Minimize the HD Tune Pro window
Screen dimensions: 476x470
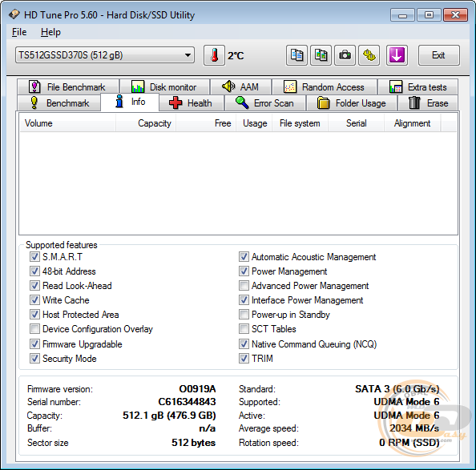[402, 15]
